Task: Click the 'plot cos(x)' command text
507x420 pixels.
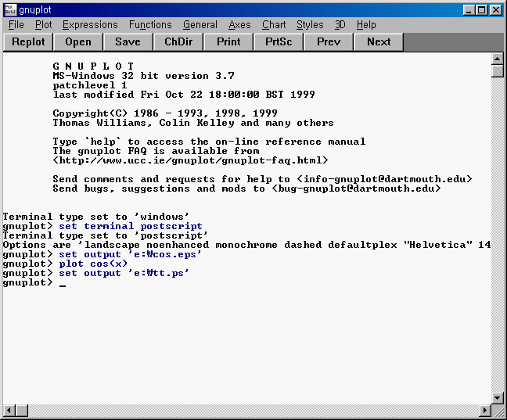Action: pyautogui.click(x=93, y=264)
